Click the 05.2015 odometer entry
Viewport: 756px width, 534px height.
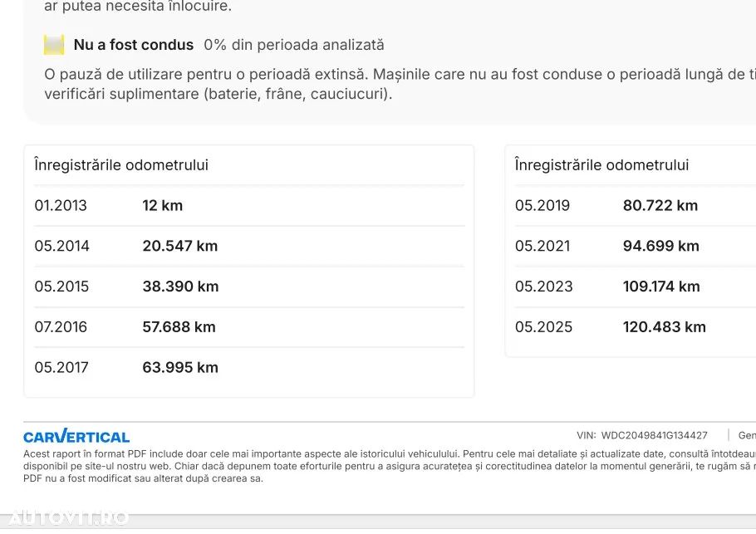(61, 287)
